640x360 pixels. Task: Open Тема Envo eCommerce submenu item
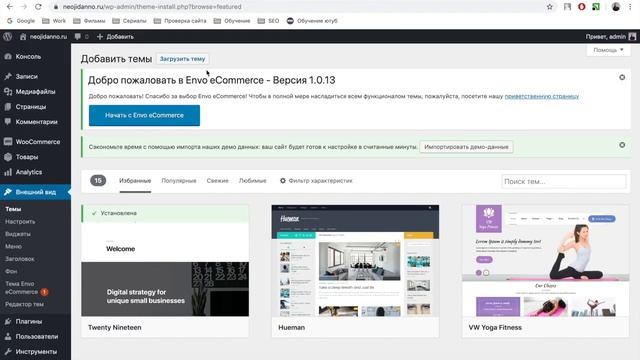[26, 288]
